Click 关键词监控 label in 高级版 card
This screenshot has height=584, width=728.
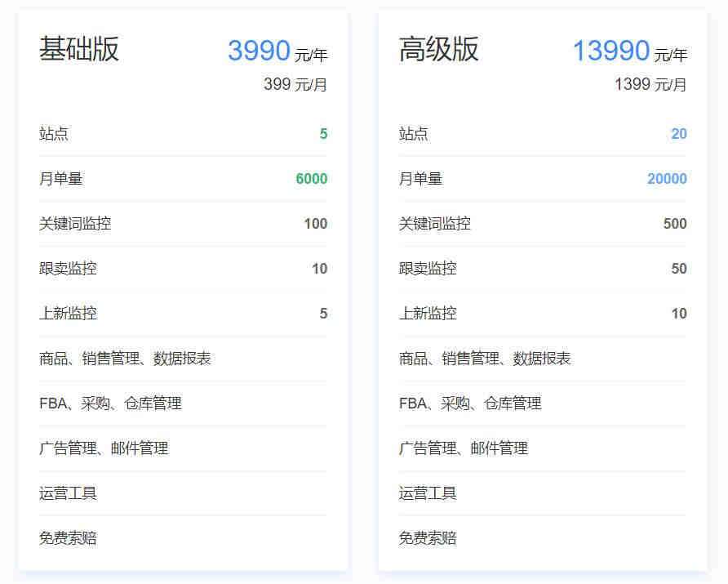point(435,224)
